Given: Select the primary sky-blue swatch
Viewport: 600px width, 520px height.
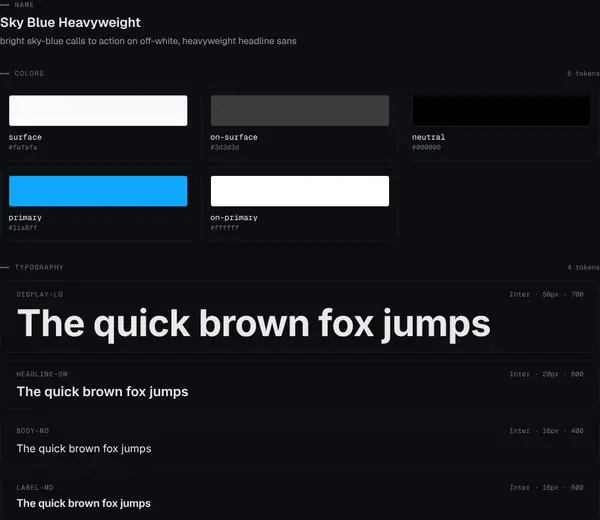Looking at the screenshot, I should 98,191.
